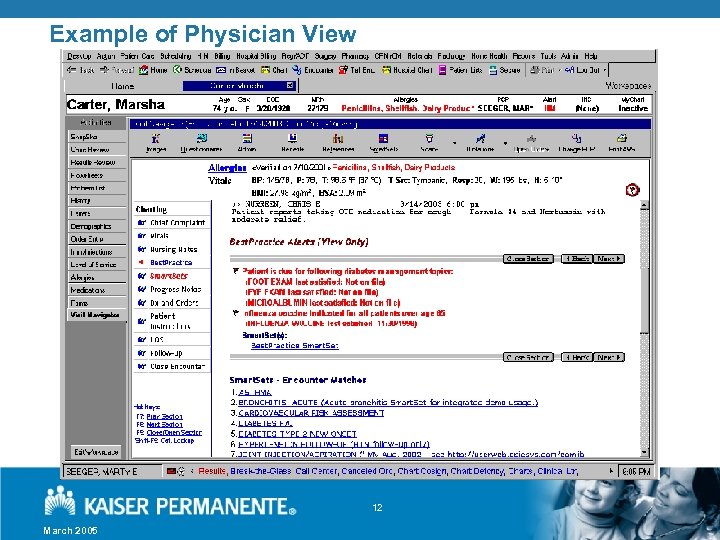Open the BestPractice SmartSet link
Image resolution: width=720 pixels, height=540 pixels.
click(295, 345)
